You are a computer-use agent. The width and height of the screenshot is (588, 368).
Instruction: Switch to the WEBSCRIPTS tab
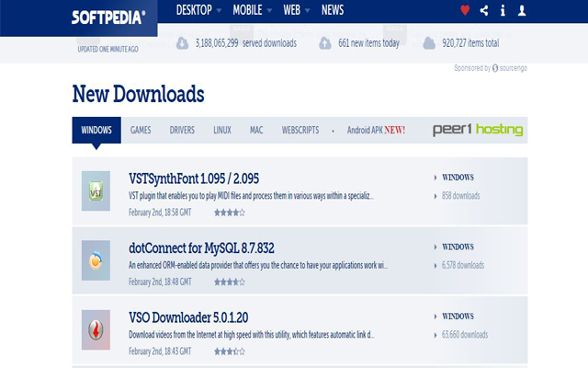(x=300, y=130)
